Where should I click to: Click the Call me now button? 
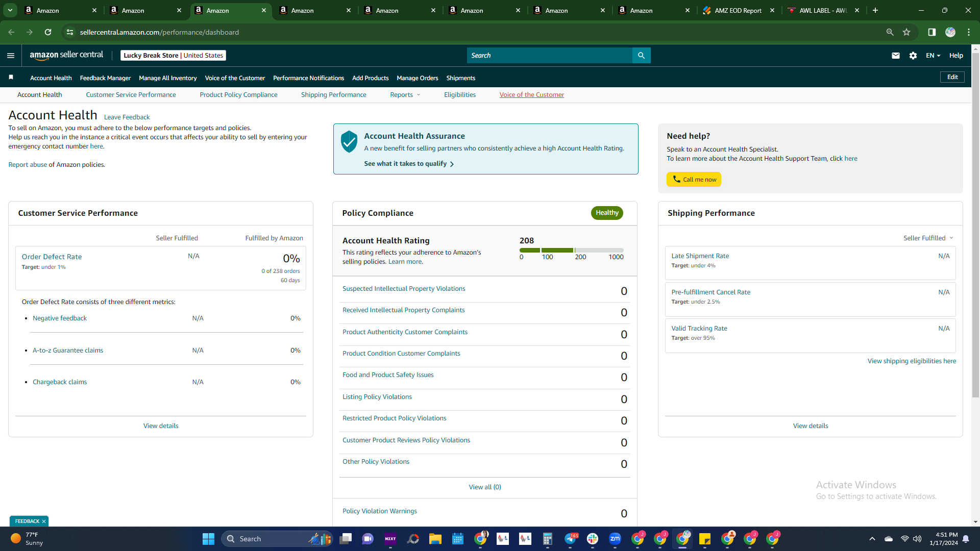[694, 180]
